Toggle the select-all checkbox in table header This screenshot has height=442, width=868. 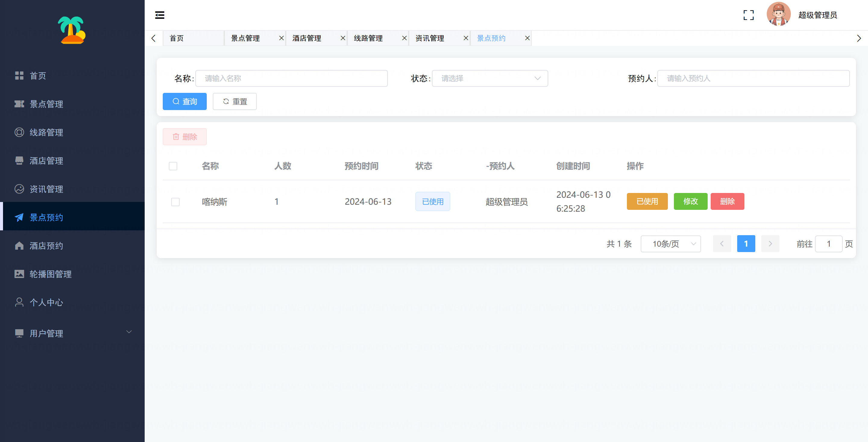coord(173,166)
